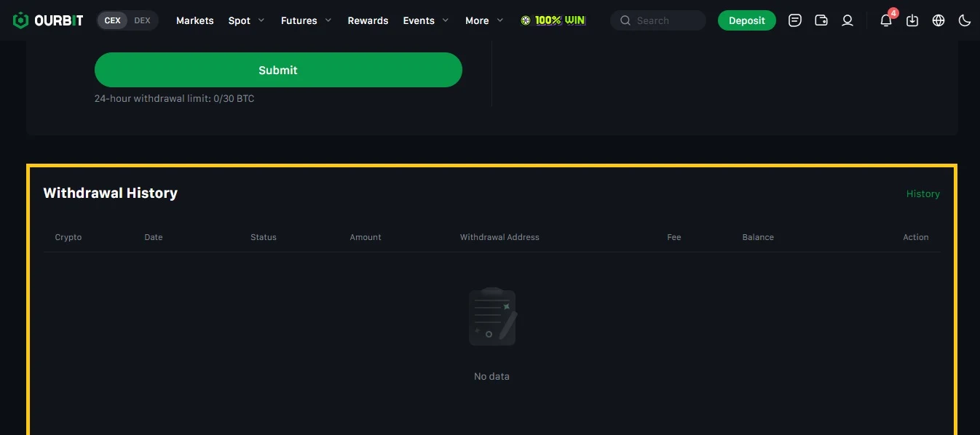
Task: Click the Crypto column header
Action: click(68, 237)
